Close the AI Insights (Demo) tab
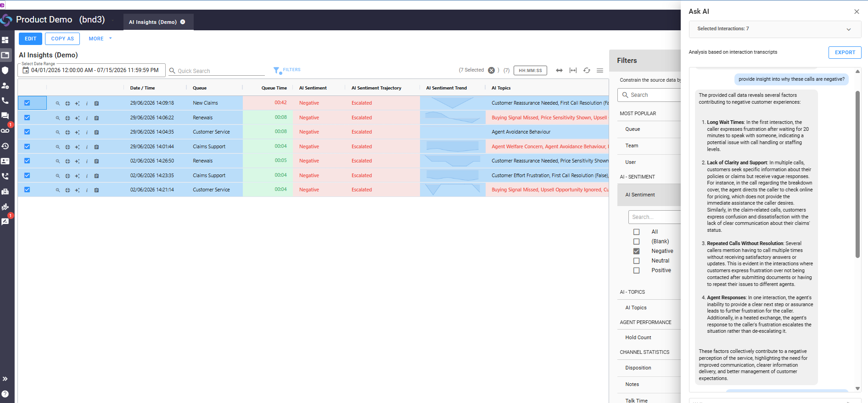This screenshot has width=868, height=403. (183, 22)
